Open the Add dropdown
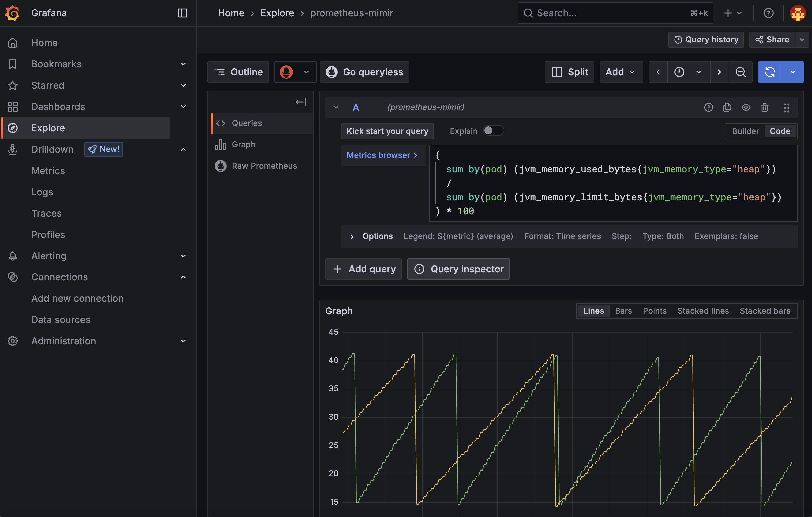The image size is (812, 517). coord(621,72)
